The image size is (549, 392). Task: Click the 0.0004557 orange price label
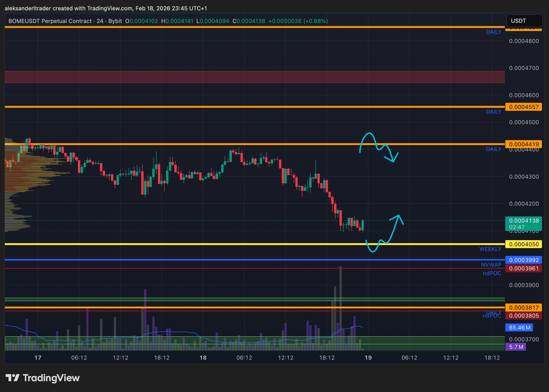[x=523, y=107]
